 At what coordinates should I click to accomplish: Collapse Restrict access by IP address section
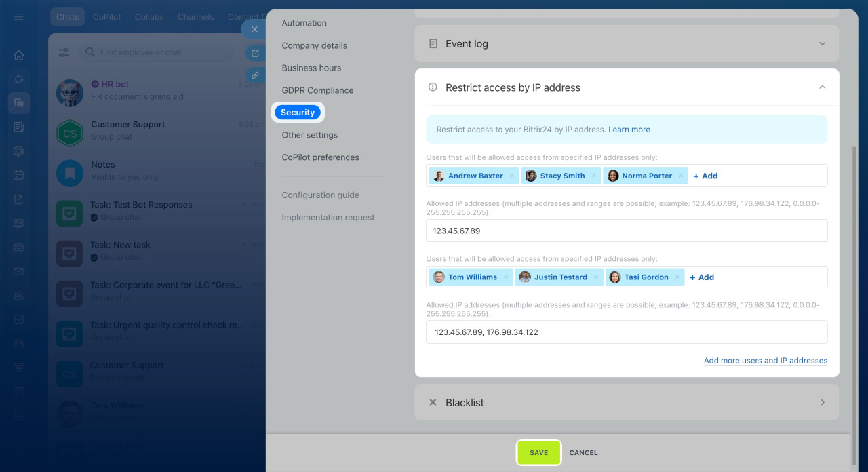click(x=822, y=87)
